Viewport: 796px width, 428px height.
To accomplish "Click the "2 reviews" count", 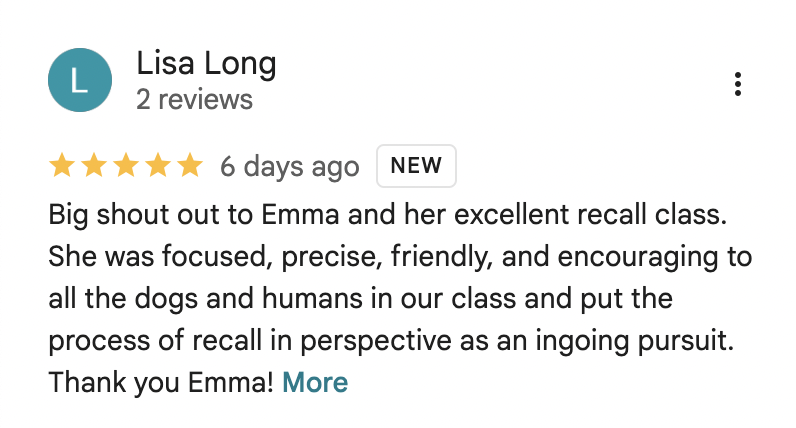I will tap(194, 99).
